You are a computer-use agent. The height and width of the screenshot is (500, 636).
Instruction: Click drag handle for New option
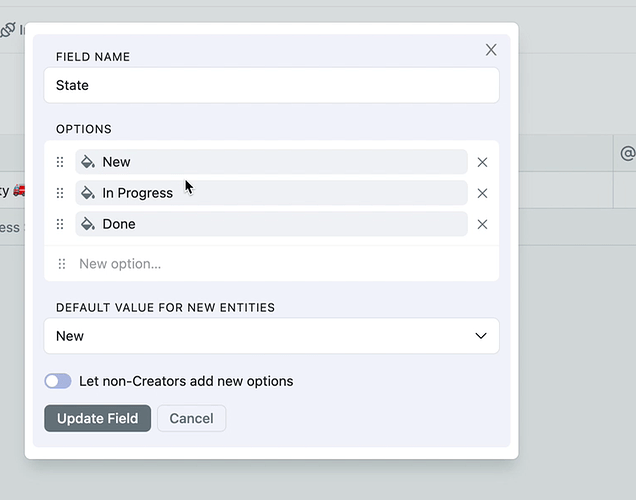click(x=60, y=162)
